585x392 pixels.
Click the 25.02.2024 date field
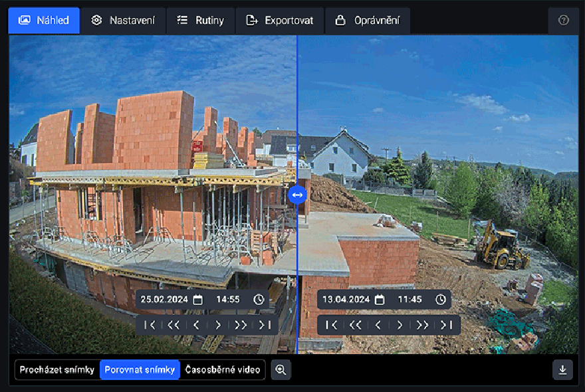pos(164,300)
